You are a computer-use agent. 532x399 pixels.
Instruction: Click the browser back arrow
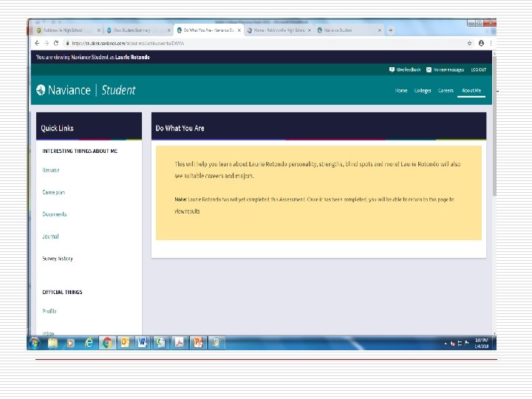[37, 43]
